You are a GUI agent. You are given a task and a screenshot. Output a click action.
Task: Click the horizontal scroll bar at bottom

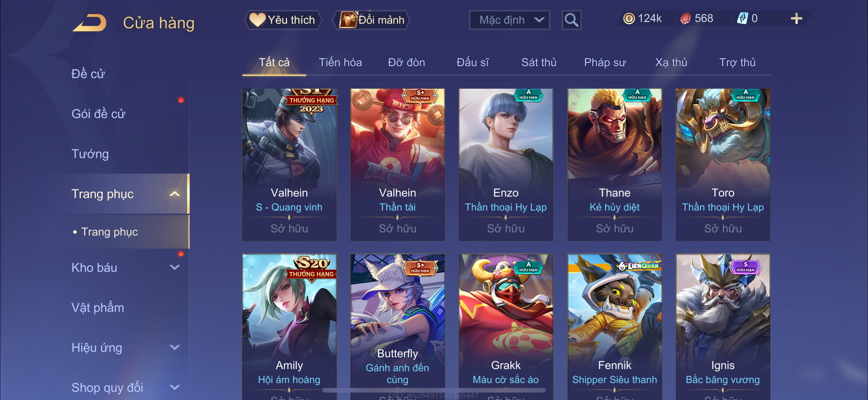point(434,390)
